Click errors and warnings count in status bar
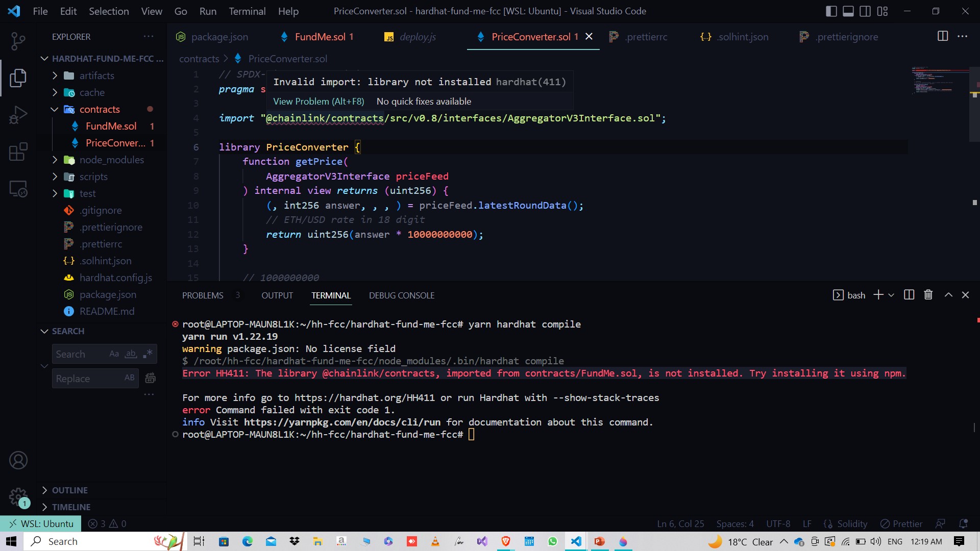 click(107, 523)
